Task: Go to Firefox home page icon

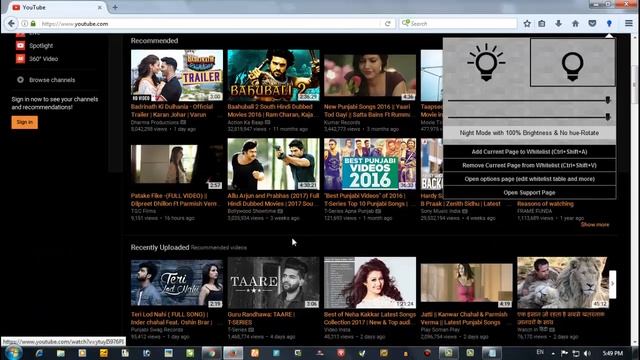Action: 576,24
